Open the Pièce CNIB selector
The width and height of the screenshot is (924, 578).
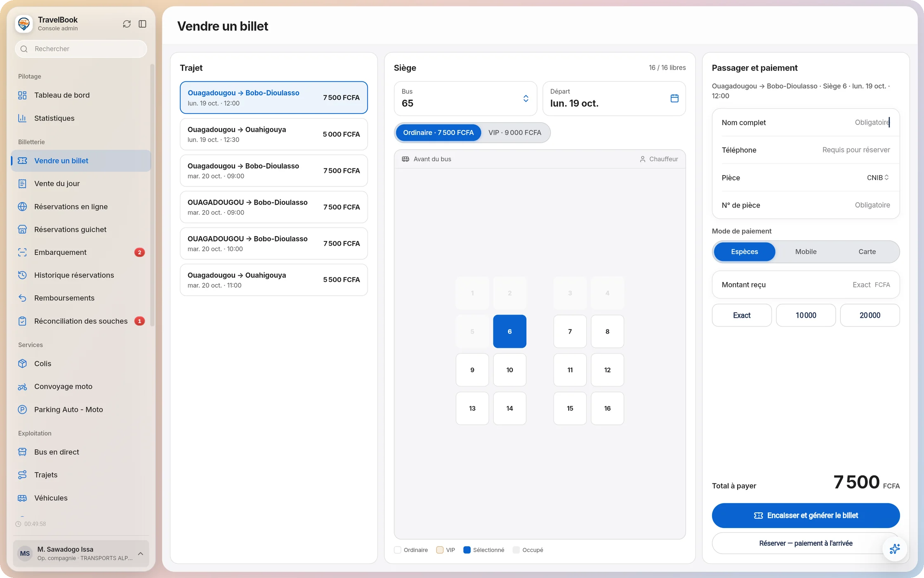[878, 178]
